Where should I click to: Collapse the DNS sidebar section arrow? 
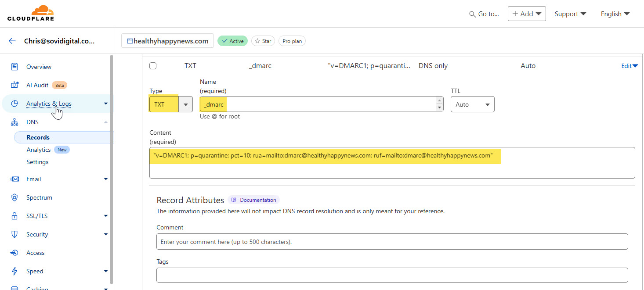(x=106, y=122)
